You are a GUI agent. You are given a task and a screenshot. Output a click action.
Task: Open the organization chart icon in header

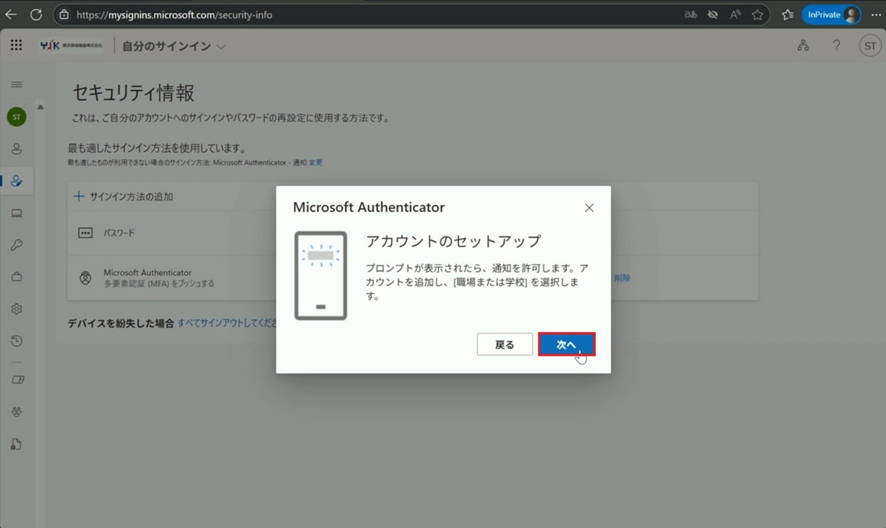point(802,46)
